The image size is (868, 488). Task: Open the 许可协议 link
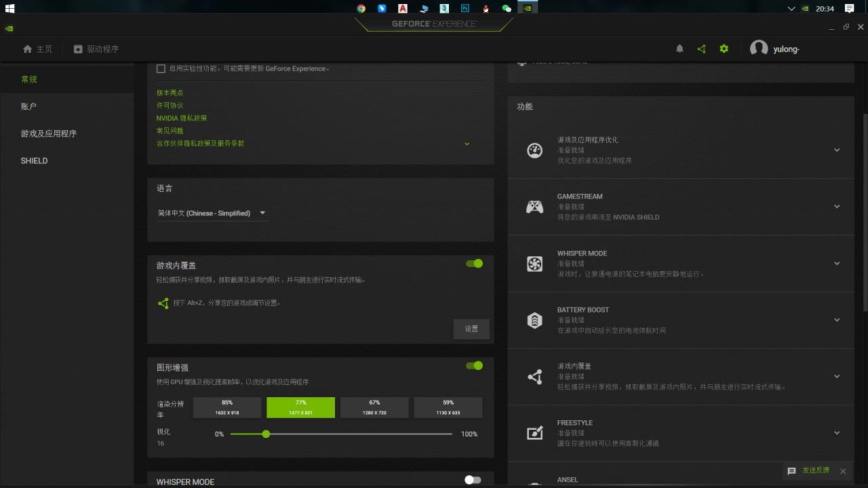tap(170, 105)
